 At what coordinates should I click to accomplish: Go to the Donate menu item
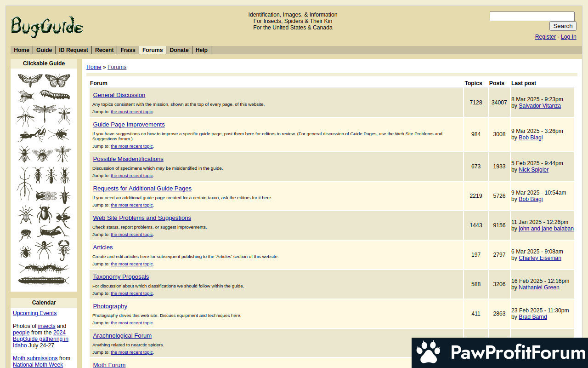tap(179, 50)
